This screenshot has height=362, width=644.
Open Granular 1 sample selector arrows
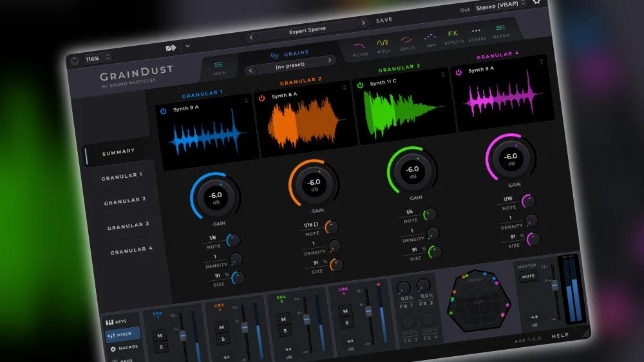coord(246,100)
